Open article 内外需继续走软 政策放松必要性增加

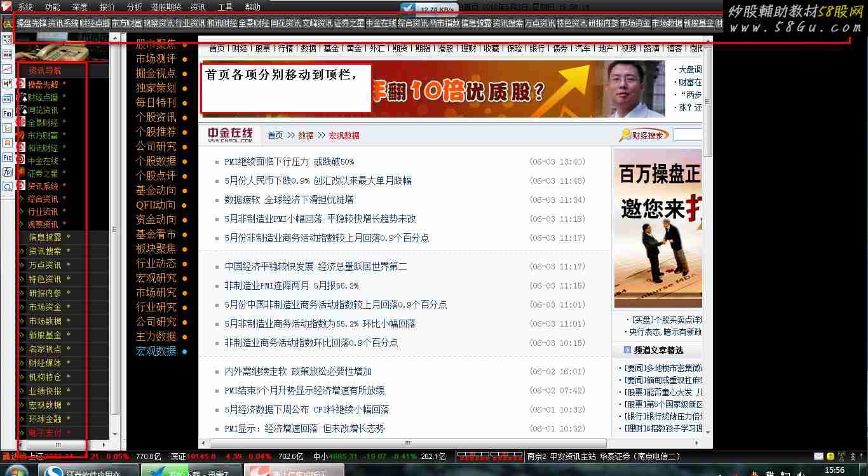(298, 371)
